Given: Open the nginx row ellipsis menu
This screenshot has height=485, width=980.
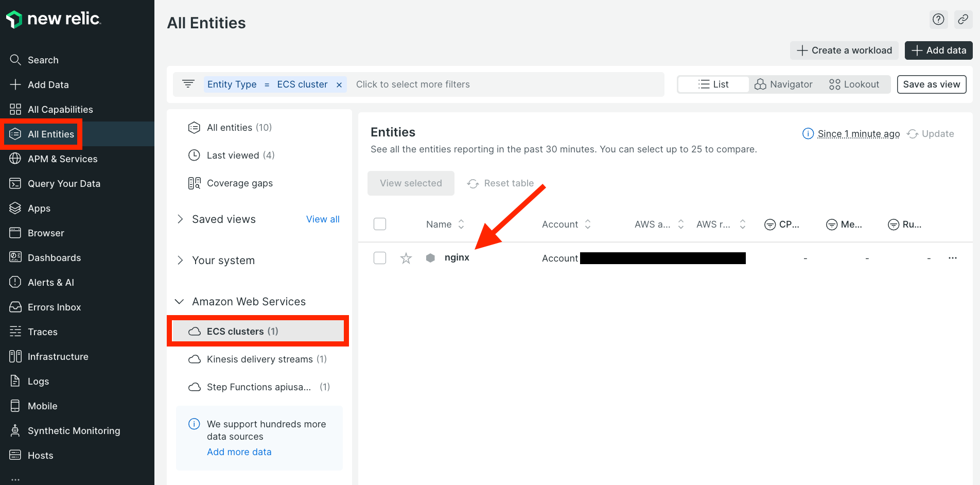Looking at the screenshot, I should (x=953, y=258).
